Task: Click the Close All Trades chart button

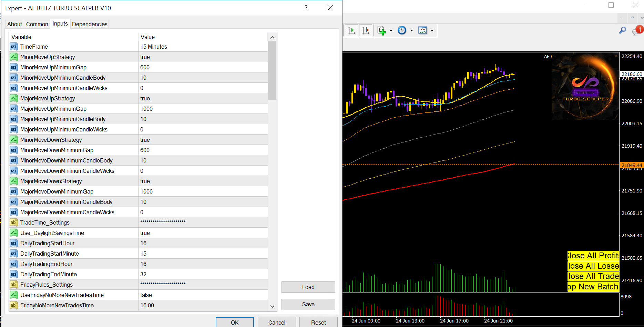Action: (x=593, y=276)
